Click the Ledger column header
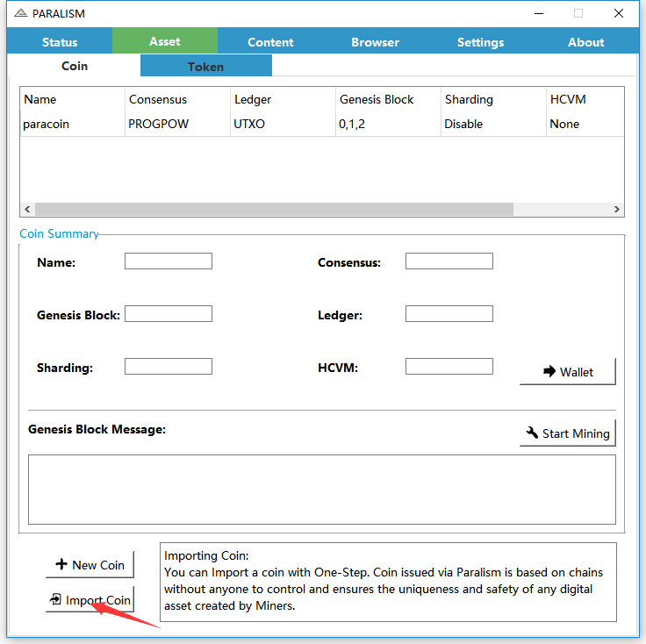646x644 pixels. (x=283, y=99)
